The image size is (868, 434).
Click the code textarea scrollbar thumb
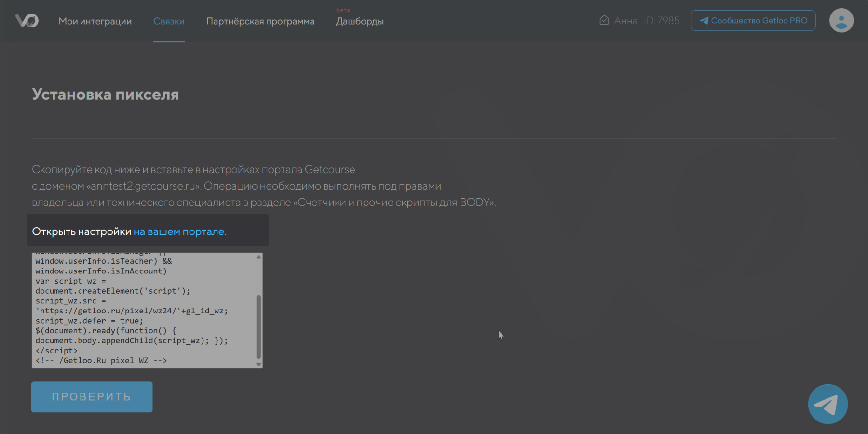258,326
